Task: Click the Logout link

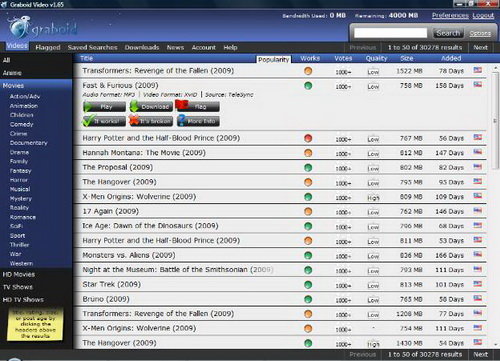Action: click(x=483, y=16)
